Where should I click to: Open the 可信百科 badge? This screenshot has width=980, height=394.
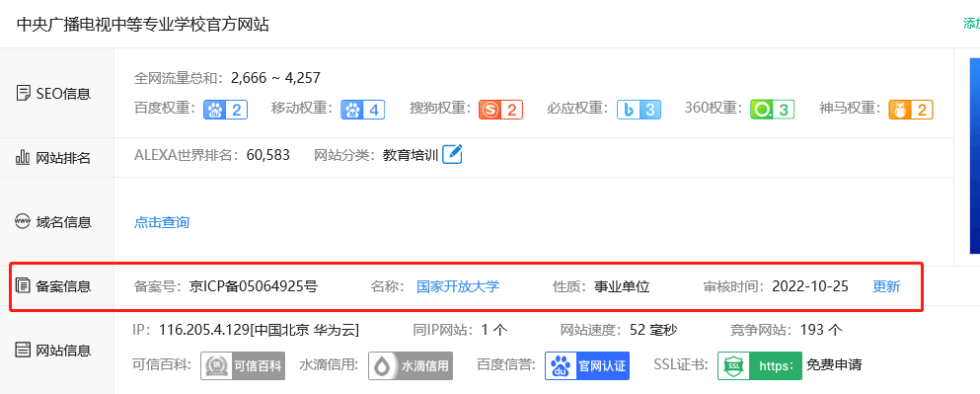243,365
